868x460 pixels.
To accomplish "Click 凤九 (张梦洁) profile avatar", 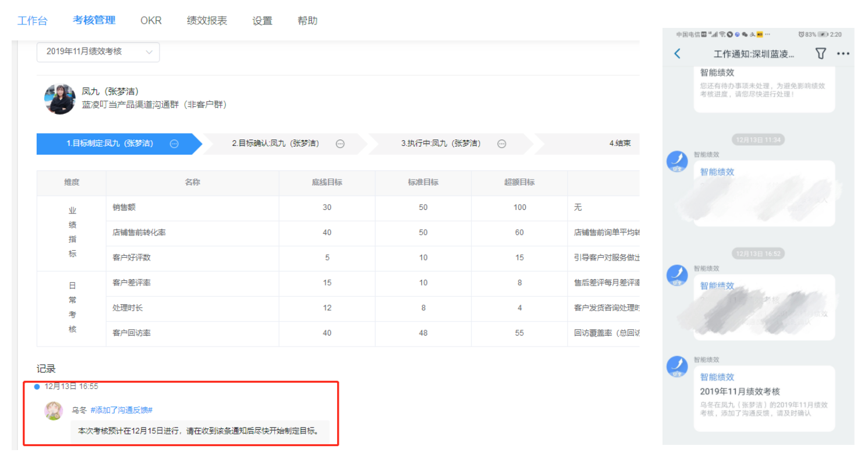I will click(60, 98).
